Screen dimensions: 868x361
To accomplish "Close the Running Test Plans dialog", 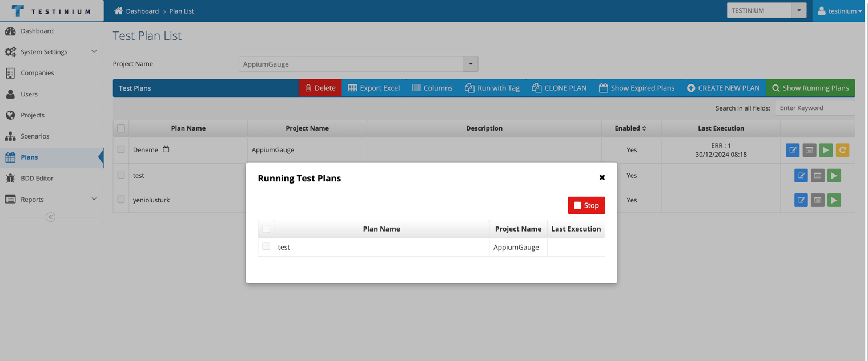I will point(602,177).
